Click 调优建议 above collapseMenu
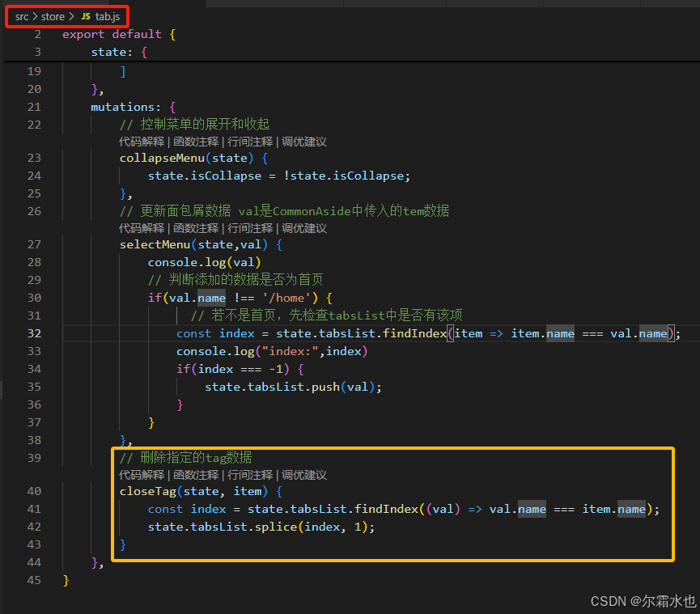The width and height of the screenshot is (700, 614). point(304,142)
